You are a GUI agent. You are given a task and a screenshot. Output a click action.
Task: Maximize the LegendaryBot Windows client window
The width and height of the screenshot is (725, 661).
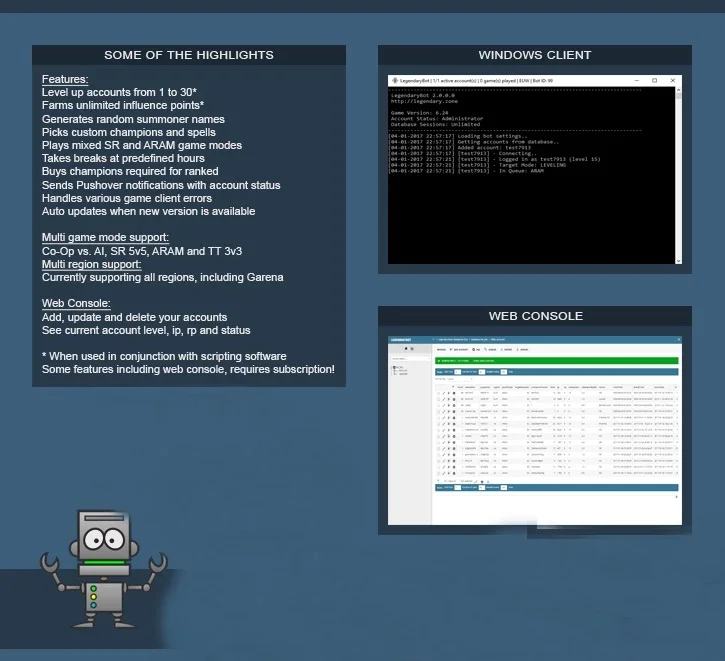coord(654,80)
